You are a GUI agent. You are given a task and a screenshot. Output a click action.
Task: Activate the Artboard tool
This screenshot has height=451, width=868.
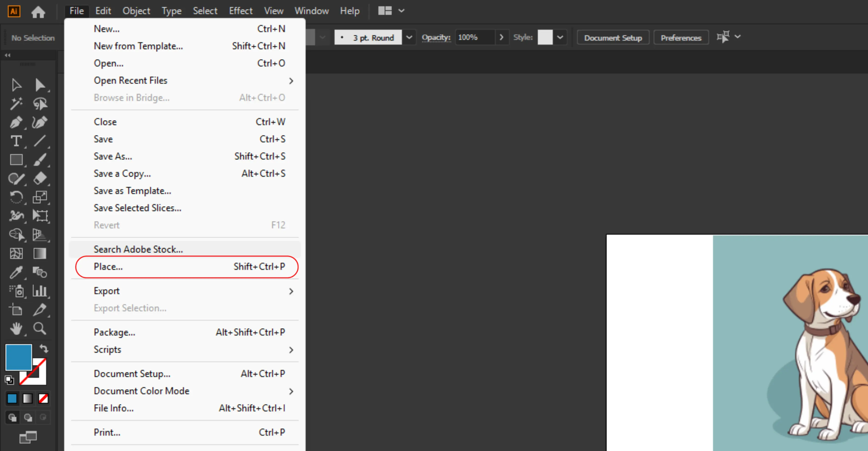point(16,310)
